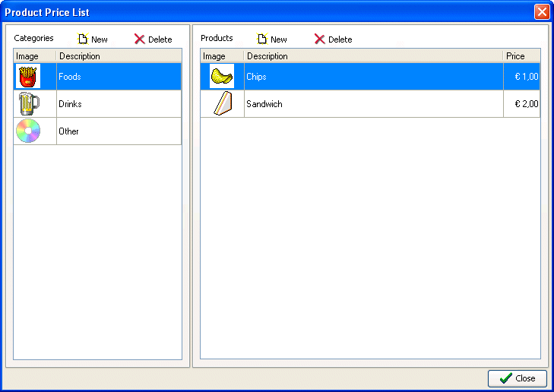The width and height of the screenshot is (554, 392).
Task: Click the New page icon beside Products
Action: 262,39
